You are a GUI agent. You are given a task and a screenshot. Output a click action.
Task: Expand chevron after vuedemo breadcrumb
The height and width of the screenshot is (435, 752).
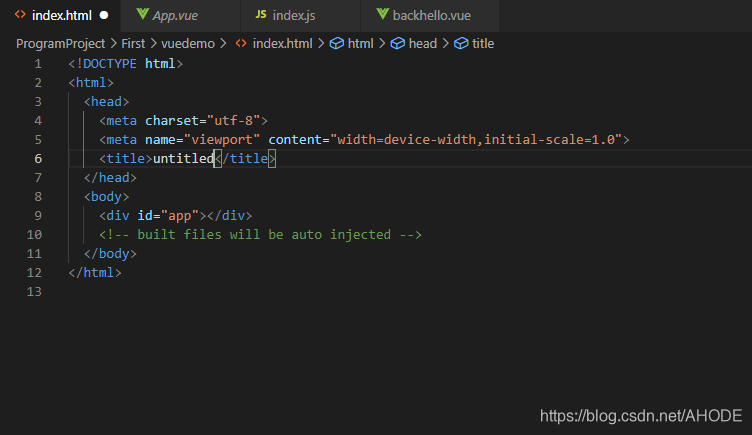223,44
